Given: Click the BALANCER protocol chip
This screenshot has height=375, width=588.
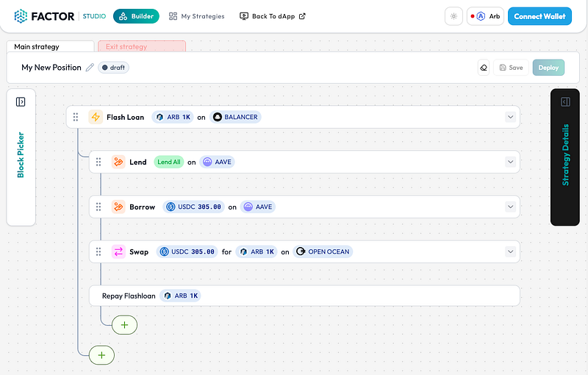Looking at the screenshot, I should [235, 117].
